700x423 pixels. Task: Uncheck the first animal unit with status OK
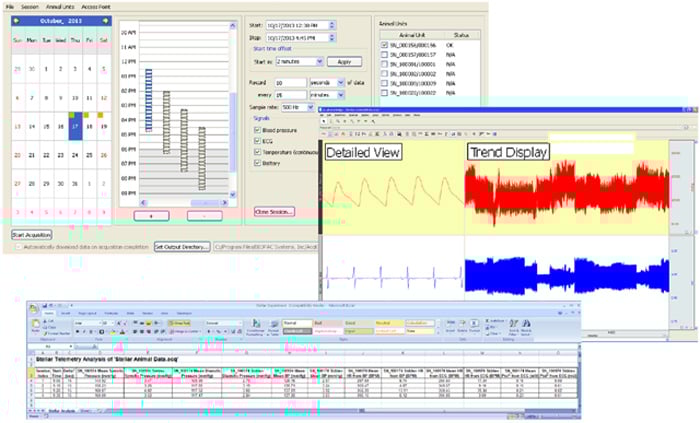tap(384, 45)
